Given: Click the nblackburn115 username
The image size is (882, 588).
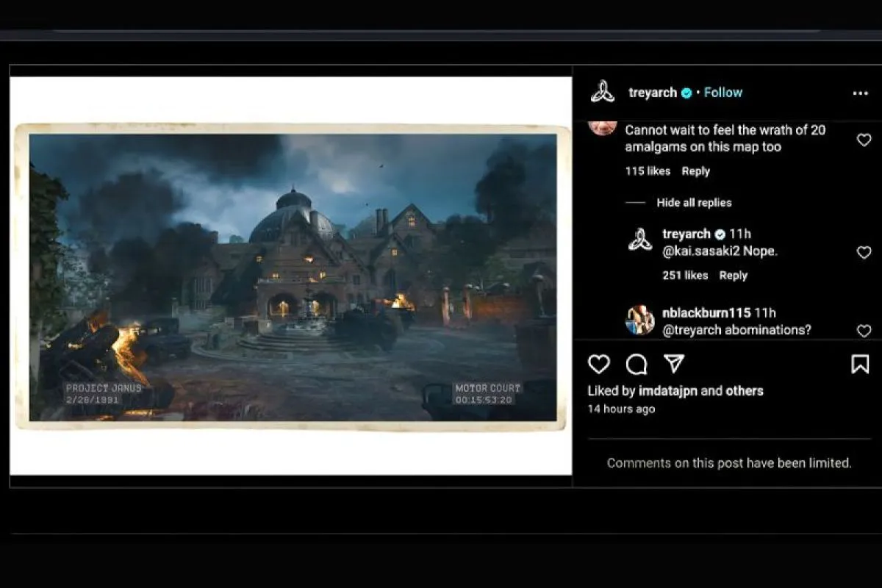Looking at the screenshot, I should (x=706, y=313).
